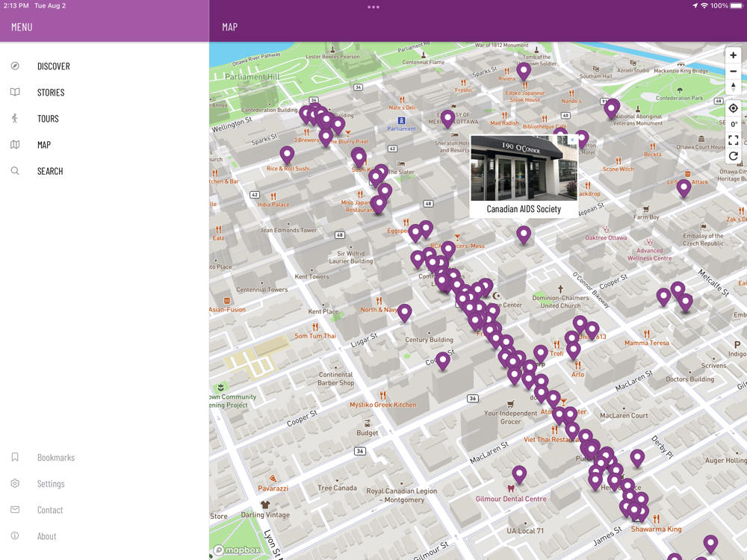Tap the Wi-Fi icon in the status bar
The width and height of the screenshot is (747, 560).
[704, 6]
